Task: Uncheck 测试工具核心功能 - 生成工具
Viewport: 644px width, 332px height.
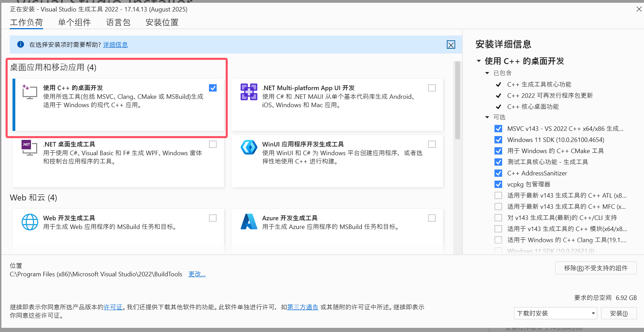Action: point(498,162)
